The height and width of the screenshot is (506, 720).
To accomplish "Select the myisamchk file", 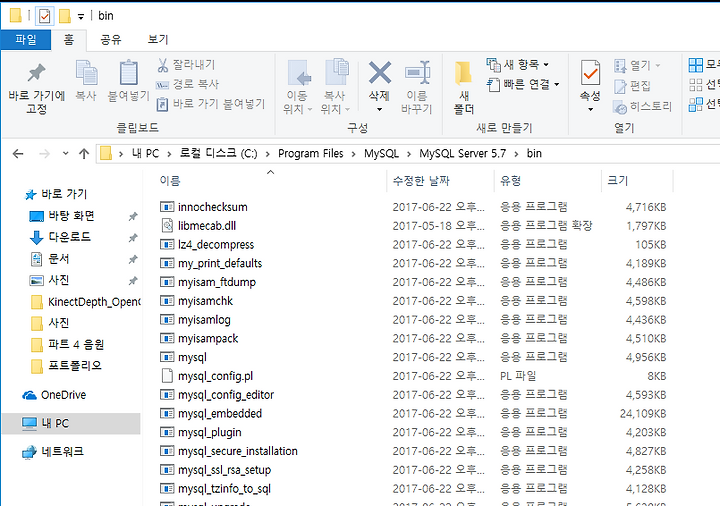I will click(205, 301).
